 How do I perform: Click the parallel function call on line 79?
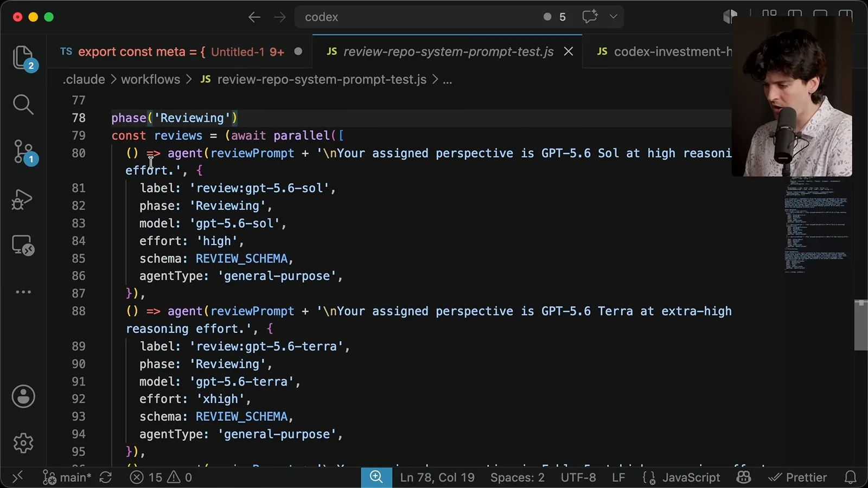tap(302, 136)
